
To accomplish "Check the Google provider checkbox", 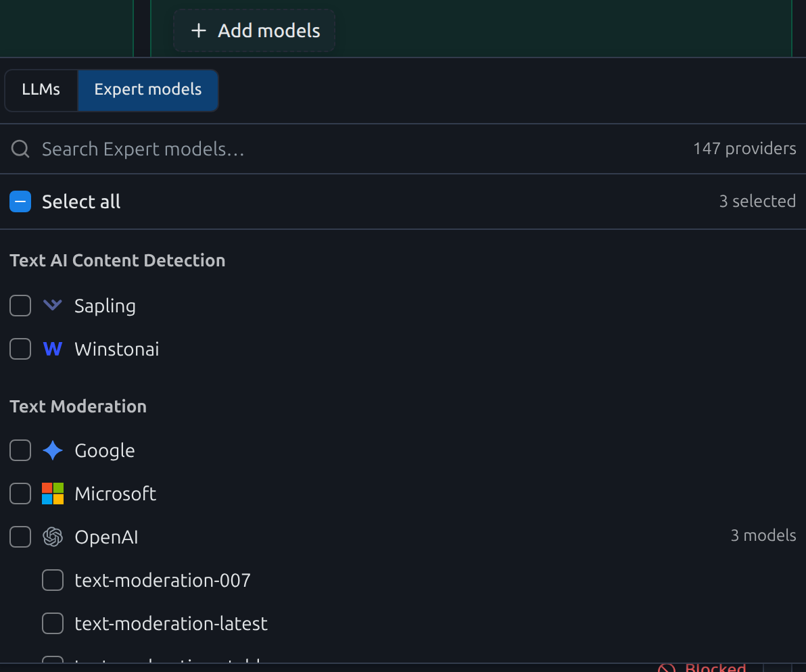I will click(x=20, y=450).
